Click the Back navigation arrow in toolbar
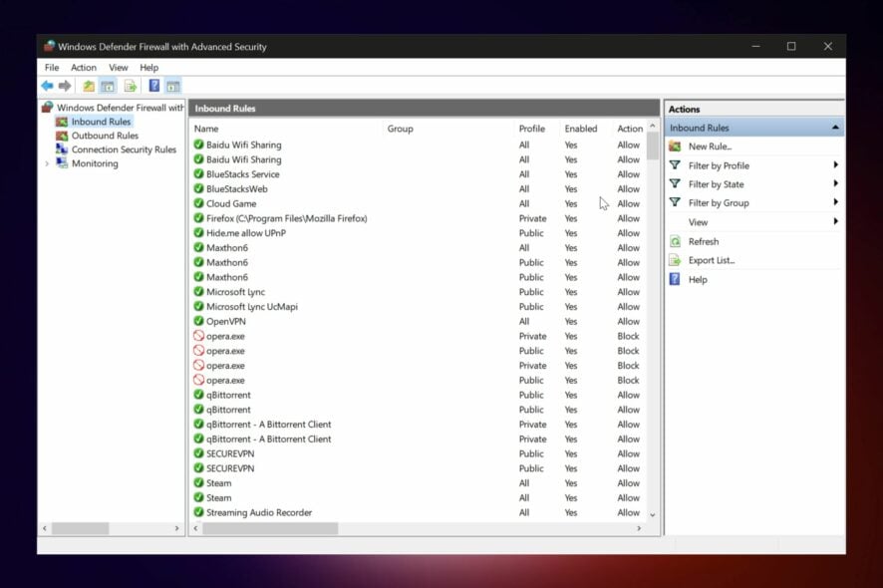 pos(47,85)
